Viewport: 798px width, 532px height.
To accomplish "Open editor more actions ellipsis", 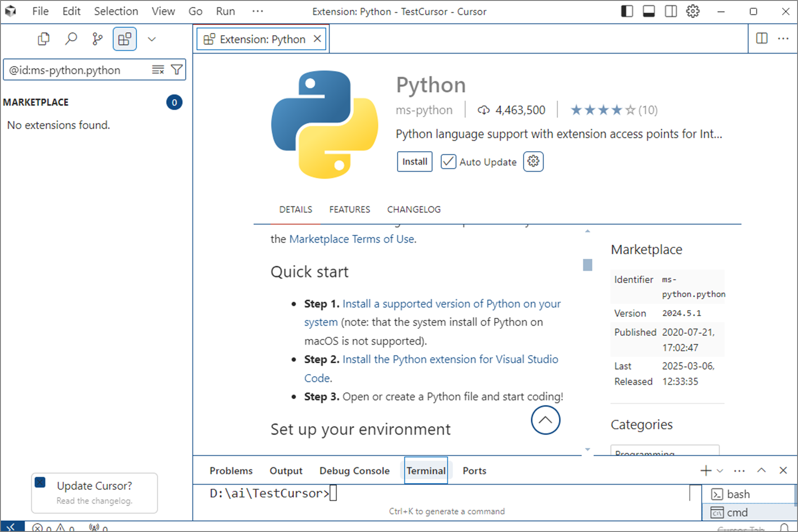I will [783, 38].
